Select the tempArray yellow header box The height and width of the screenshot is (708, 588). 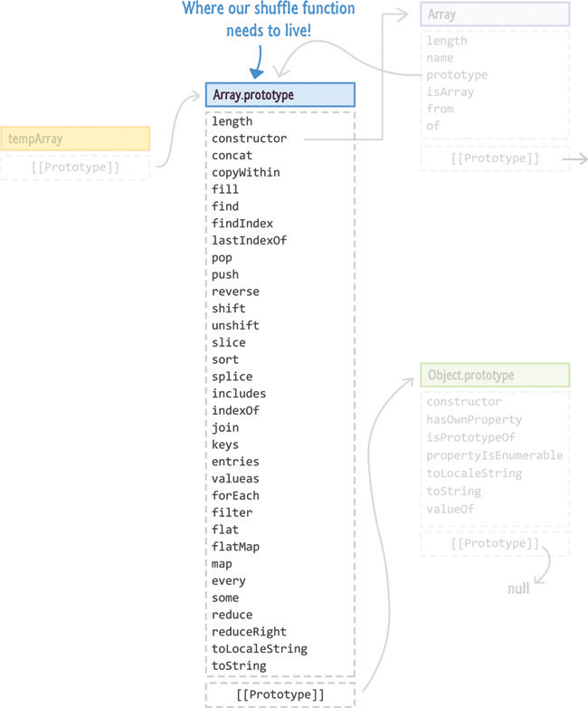pyautogui.click(x=75, y=139)
